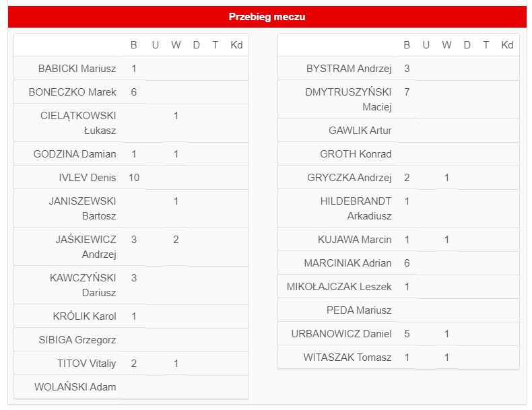532x410 pixels.
Task: Click IVLEV Denis goals value 10
Action: [x=134, y=177]
